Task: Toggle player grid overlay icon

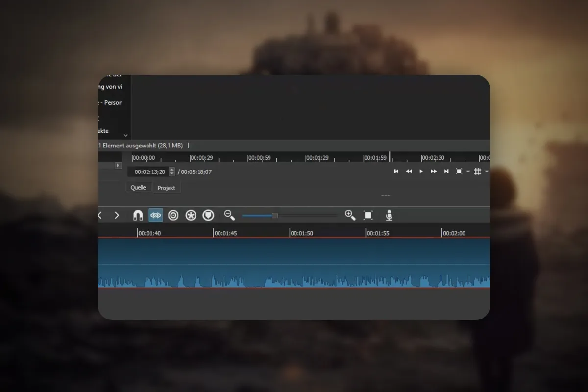Action: point(478,171)
